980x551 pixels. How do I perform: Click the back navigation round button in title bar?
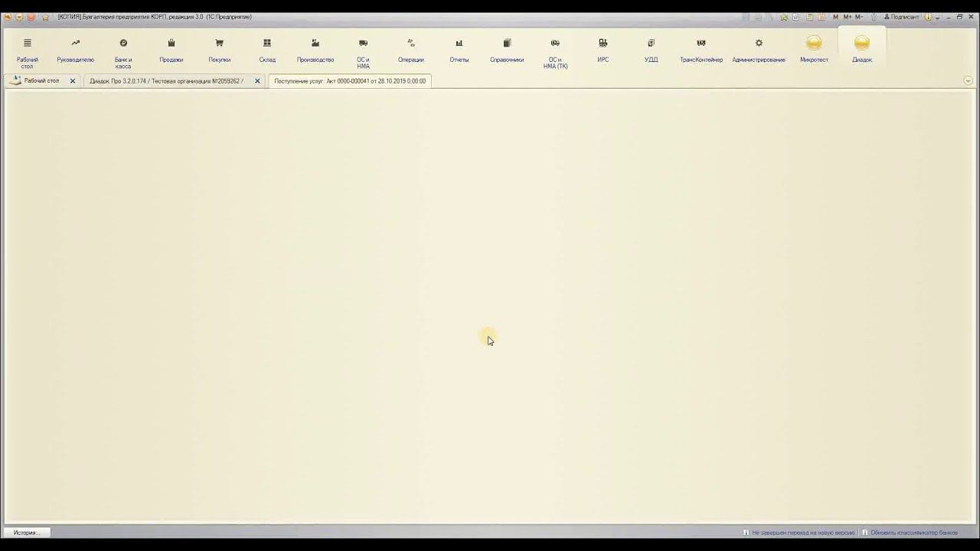point(19,17)
